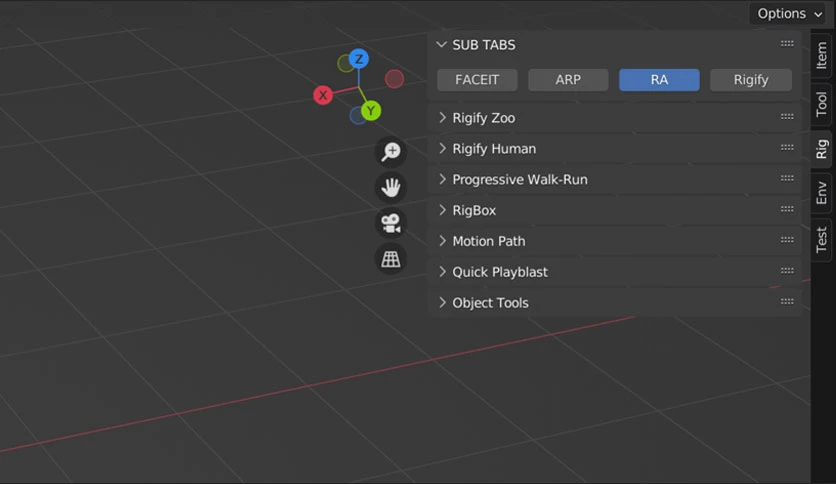The image size is (836, 484).
Task: Collapse the SUB TABS panel
Action: click(x=441, y=45)
